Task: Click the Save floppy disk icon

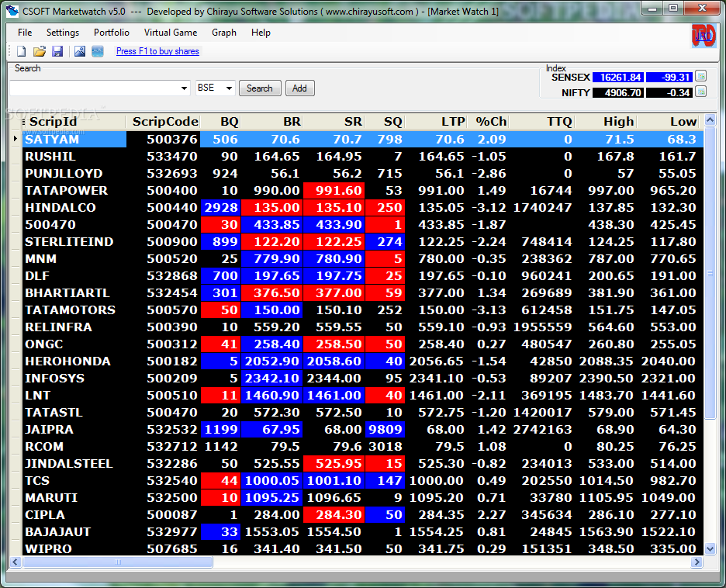Action: (57, 51)
